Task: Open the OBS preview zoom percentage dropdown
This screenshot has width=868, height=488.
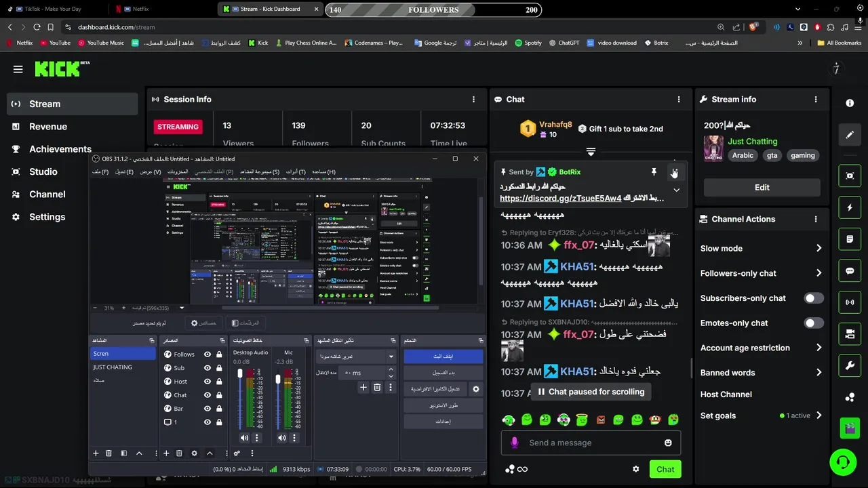Action: (182, 308)
